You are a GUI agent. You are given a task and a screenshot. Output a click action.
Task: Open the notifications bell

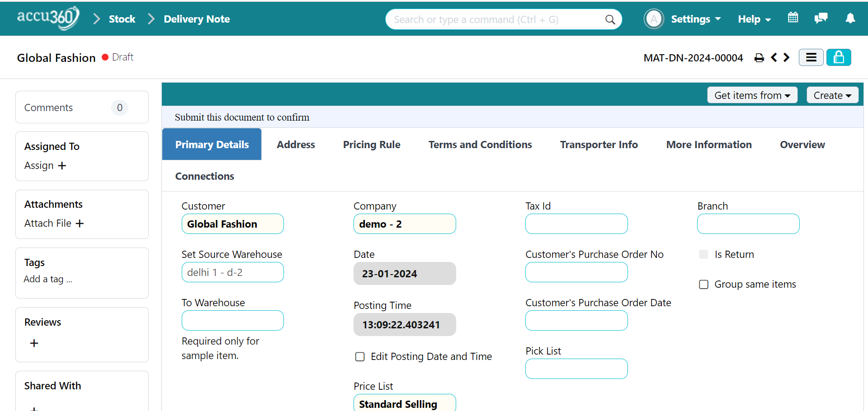tap(850, 18)
